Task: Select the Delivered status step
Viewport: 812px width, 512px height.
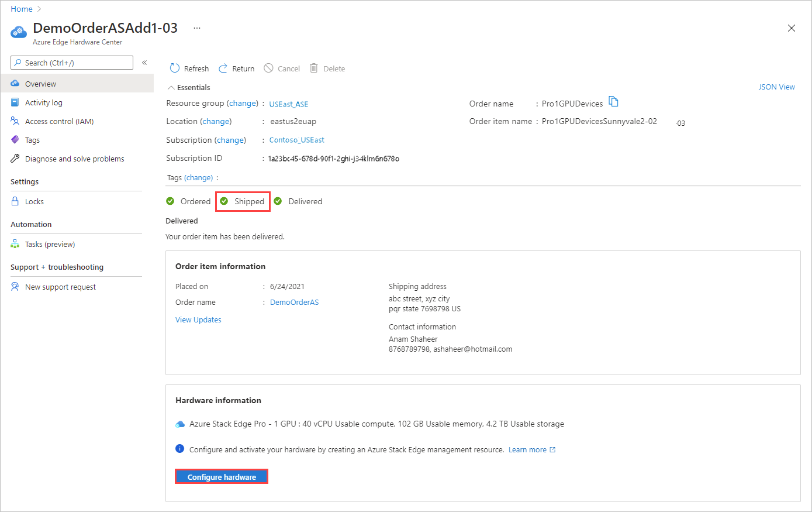Action: (x=298, y=201)
